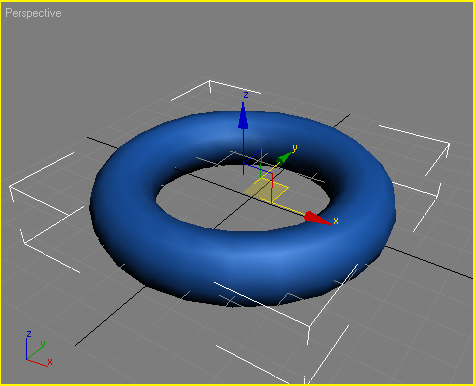Click the red X axis gizmo arrow
Screen dimensions: 475x386
317,218
